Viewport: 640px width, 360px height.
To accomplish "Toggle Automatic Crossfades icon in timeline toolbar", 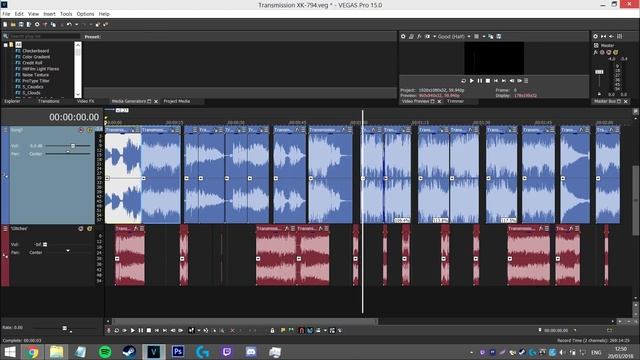I will coord(310,331).
